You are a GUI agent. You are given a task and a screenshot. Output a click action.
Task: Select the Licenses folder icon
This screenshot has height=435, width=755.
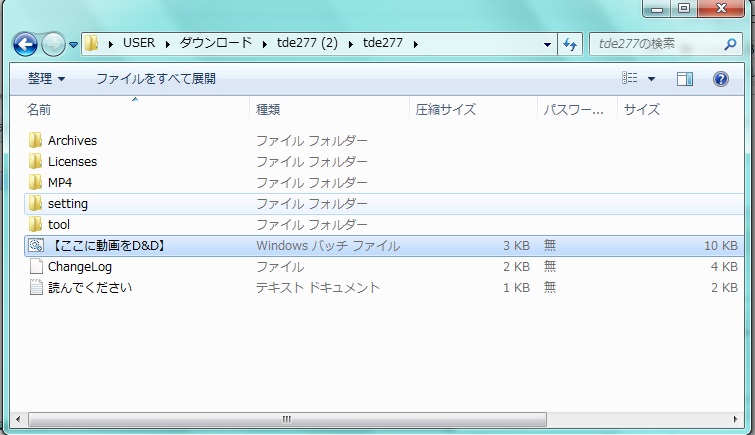click(35, 161)
